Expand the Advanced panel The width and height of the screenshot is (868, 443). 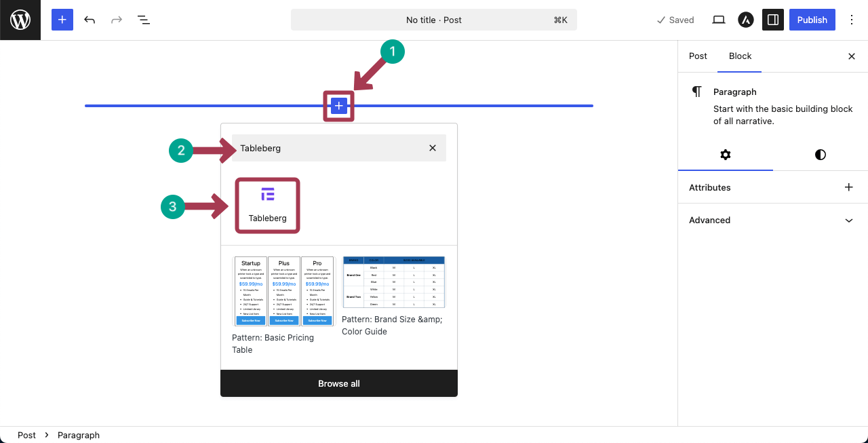point(773,220)
